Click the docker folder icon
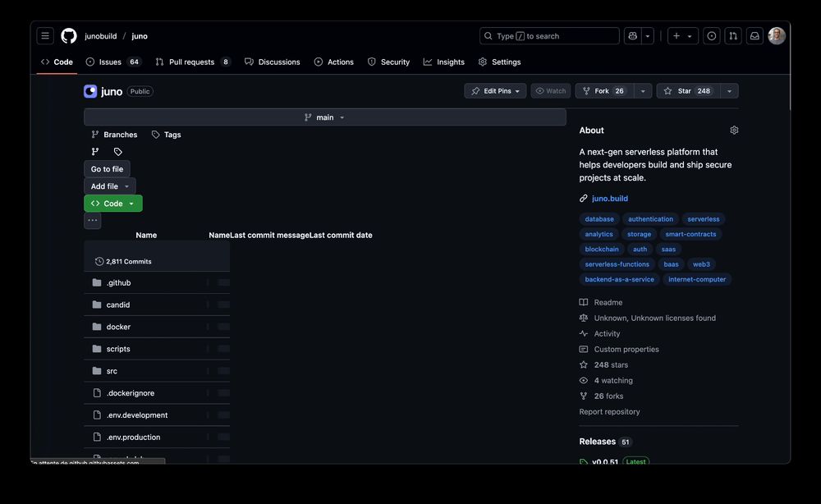Image resolution: width=821 pixels, height=504 pixels. click(97, 327)
